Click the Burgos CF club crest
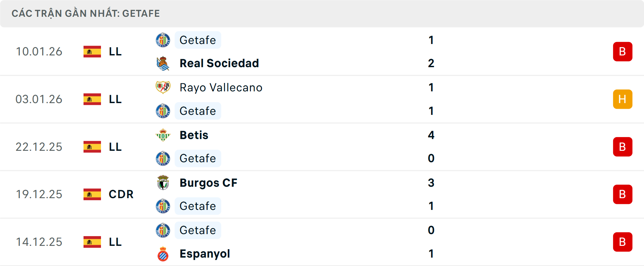This screenshot has width=644, height=266. [163, 183]
